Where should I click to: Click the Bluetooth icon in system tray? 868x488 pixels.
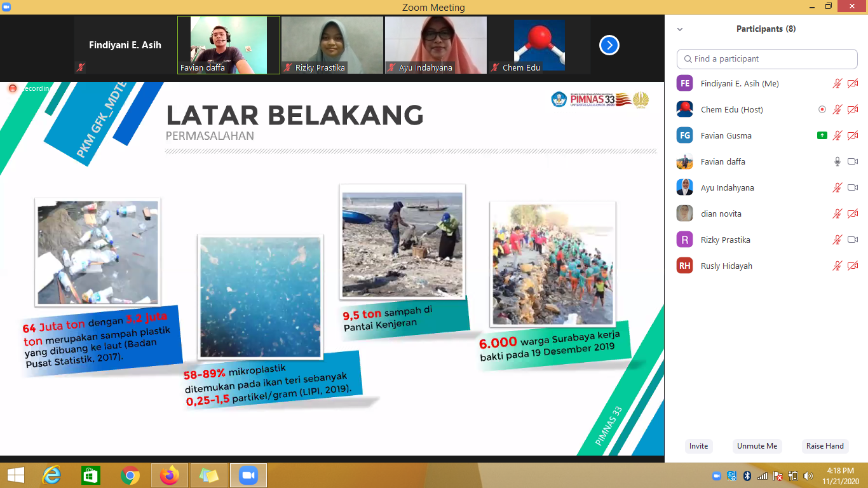[x=747, y=476]
